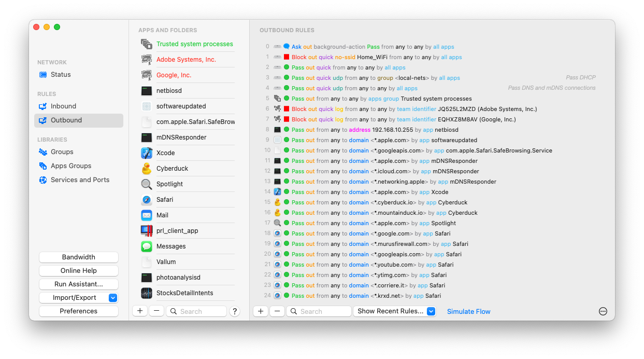This screenshot has width=644, height=359.
Task: Open the more options ellipsis button
Action: click(x=603, y=311)
